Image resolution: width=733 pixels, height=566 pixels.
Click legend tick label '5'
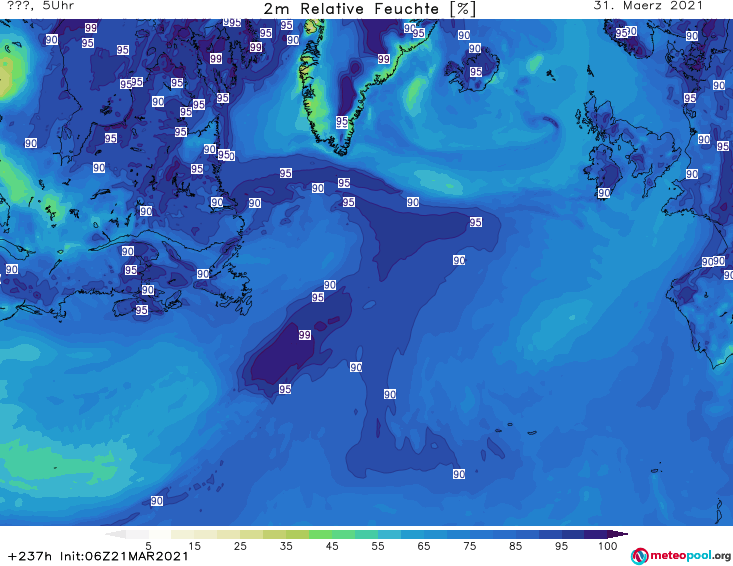148,546
